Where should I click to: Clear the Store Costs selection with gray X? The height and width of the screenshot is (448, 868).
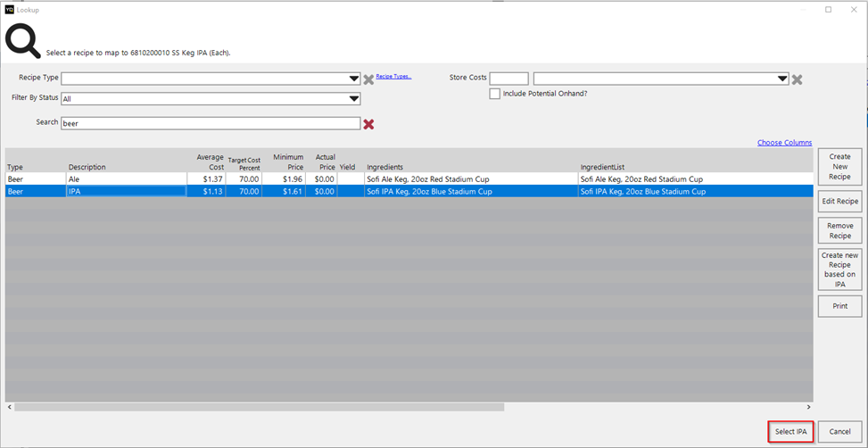click(x=797, y=79)
